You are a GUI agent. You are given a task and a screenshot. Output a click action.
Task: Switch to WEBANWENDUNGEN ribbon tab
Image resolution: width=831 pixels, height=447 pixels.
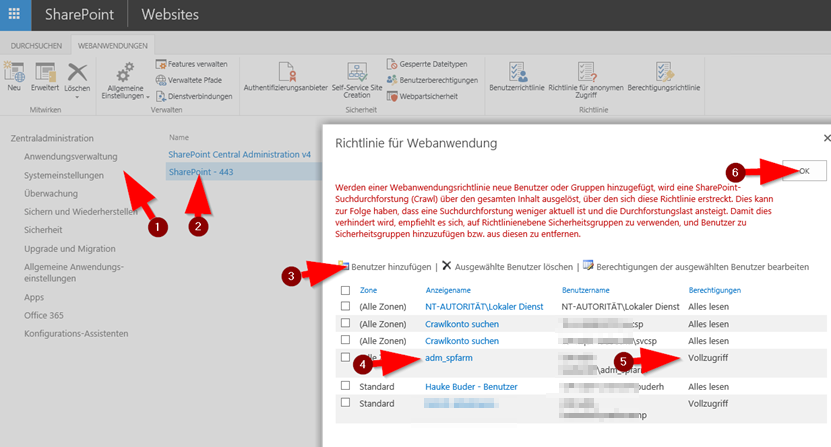pos(113,46)
